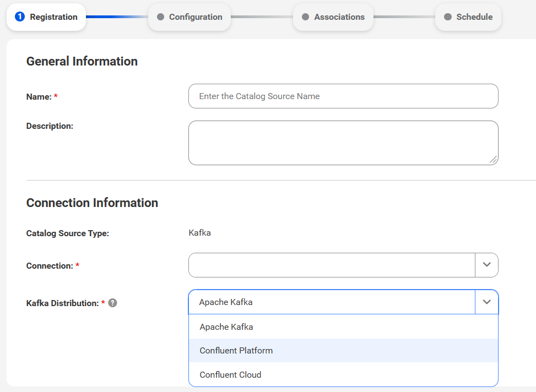Select Apache Kafka from the list
536x392 pixels.
[x=343, y=326]
